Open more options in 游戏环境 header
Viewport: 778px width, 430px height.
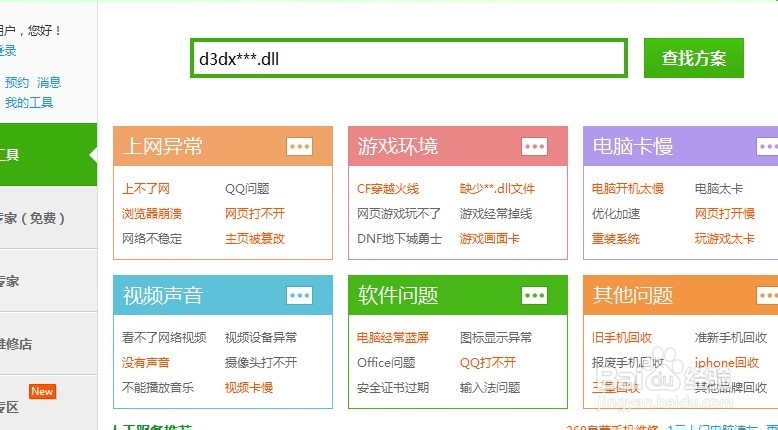tap(534, 146)
